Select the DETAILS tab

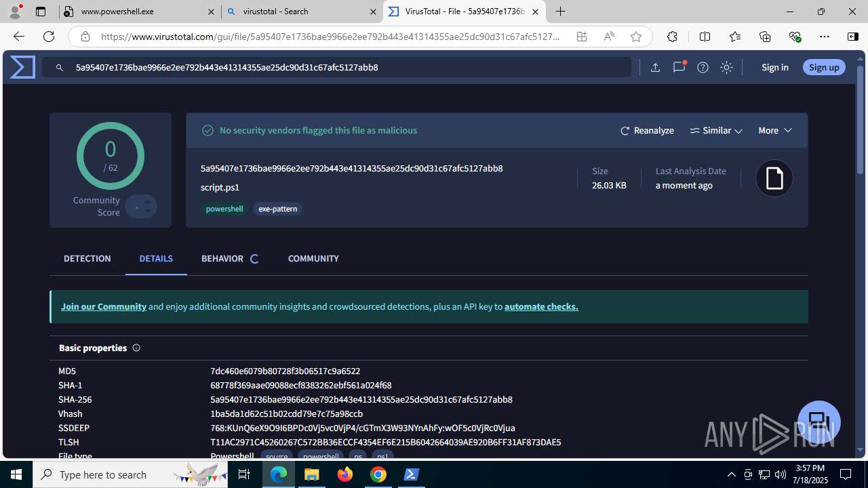(x=156, y=258)
